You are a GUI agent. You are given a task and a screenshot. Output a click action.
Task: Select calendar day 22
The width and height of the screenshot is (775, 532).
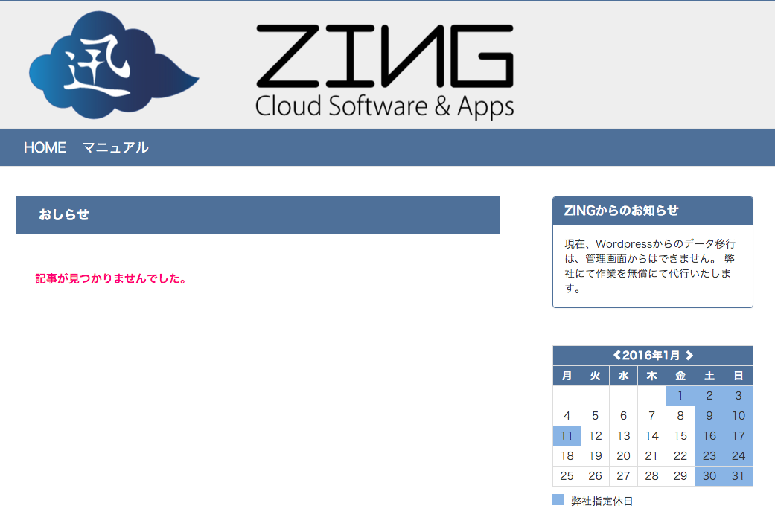click(x=680, y=456)
